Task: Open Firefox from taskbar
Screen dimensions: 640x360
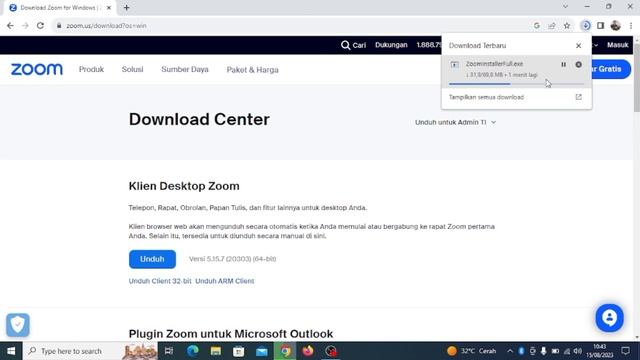Action: pos(308,351)
